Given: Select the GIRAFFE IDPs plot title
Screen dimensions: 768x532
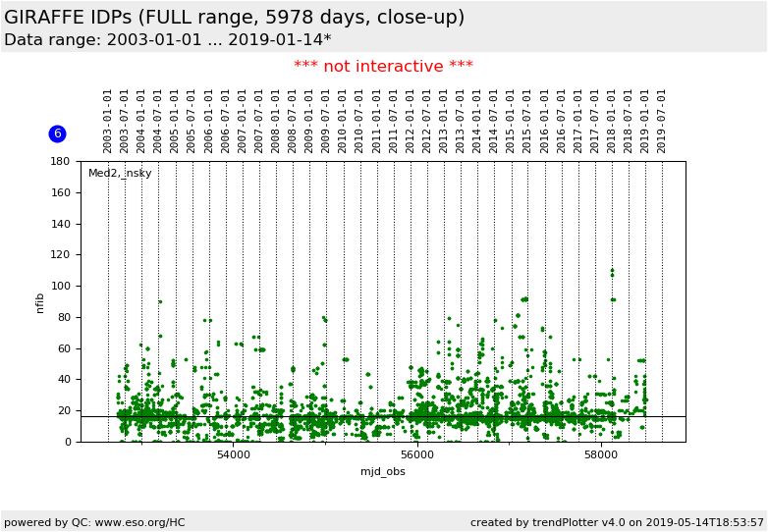Looking at the screenshot, I should tap(235, 18).
